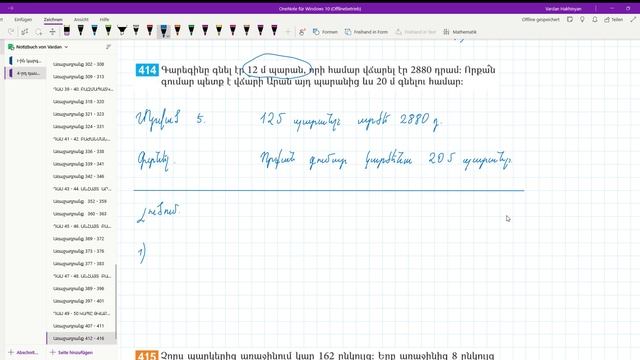Open page numbered 352 - 359
The height and width of the screenshot is (360, 640).
[81, 201]
